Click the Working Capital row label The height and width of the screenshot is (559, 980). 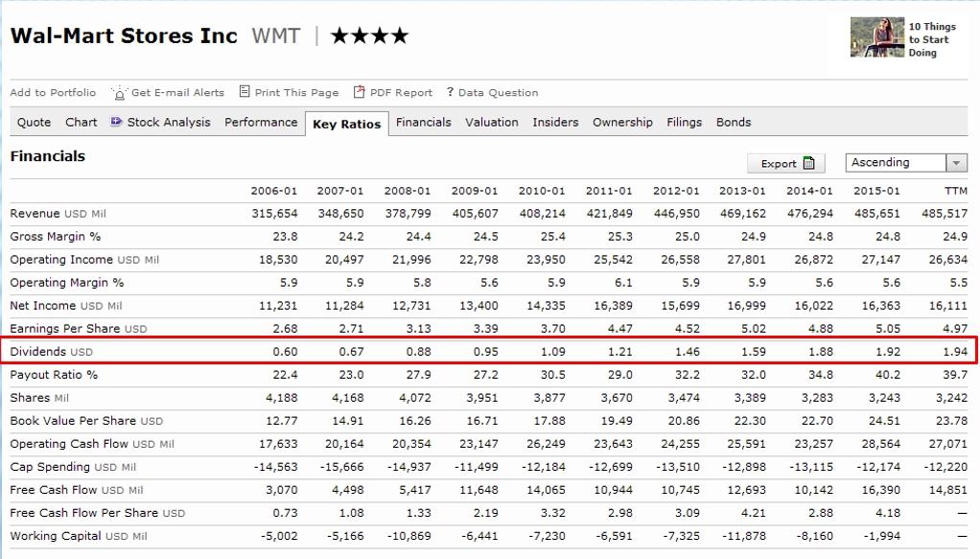coord(78,537)
